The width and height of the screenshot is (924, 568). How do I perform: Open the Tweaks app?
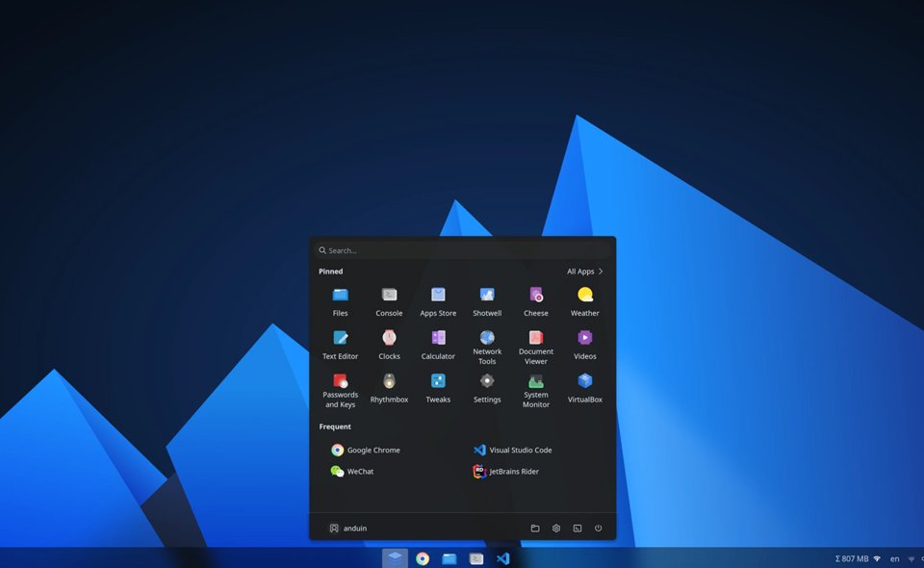click(x=438, y=388)
